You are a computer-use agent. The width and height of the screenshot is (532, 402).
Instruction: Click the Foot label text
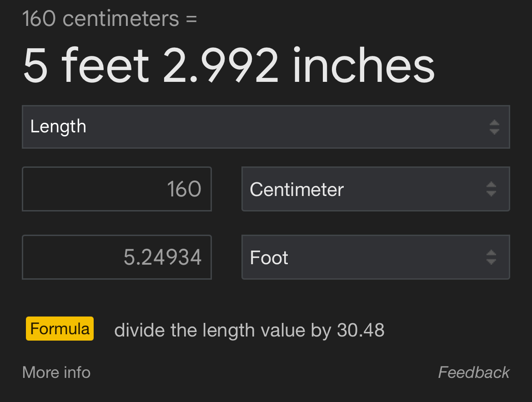click(269, 257)
